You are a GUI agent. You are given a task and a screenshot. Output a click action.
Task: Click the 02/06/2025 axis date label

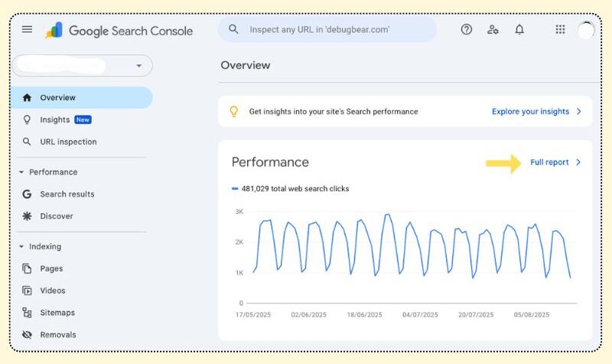[309, 314]
